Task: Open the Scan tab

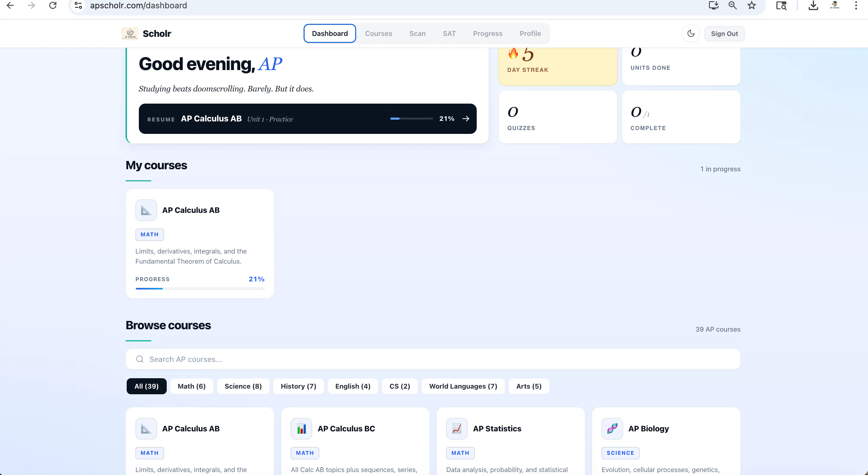Action: [417, 33]
